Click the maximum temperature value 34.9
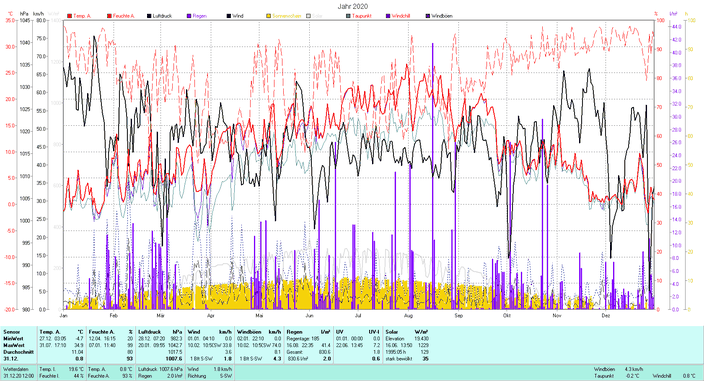704x381 pixels. click(79, 345)
